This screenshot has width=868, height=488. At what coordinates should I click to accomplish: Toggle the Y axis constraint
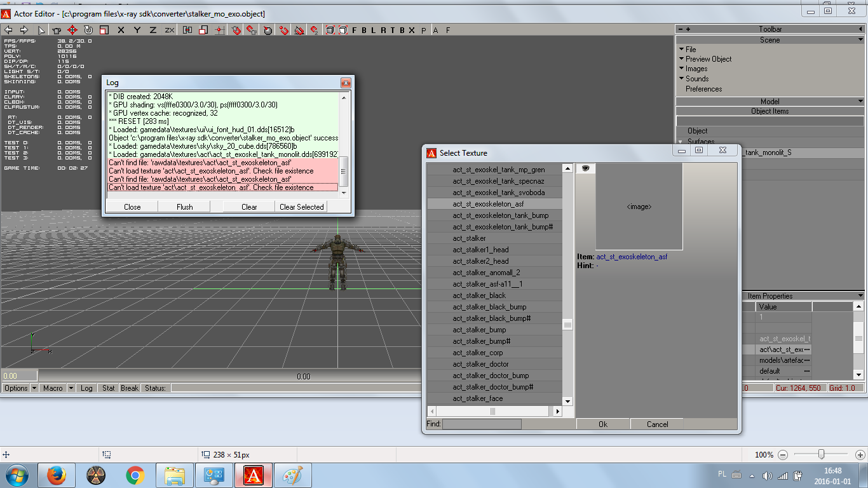137,30
